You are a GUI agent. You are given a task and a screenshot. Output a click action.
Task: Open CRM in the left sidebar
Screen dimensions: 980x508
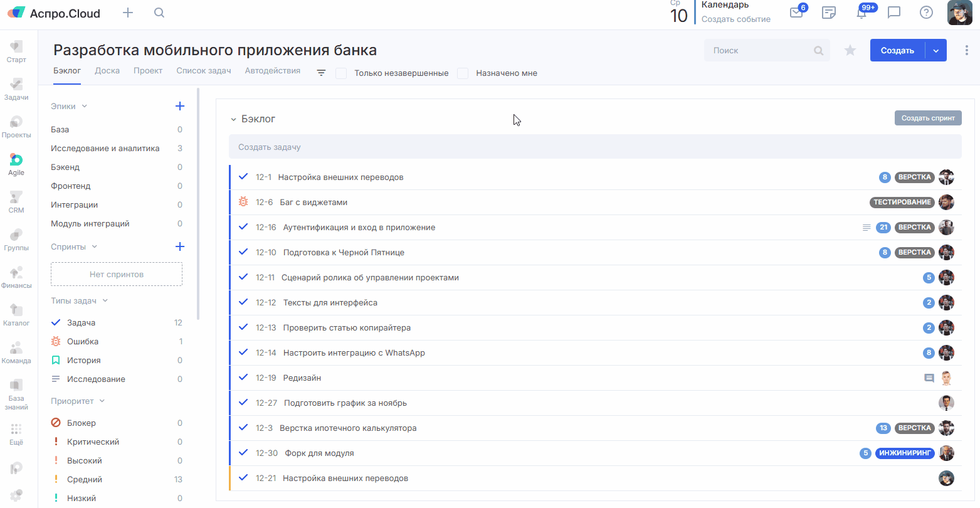[16, 202]
